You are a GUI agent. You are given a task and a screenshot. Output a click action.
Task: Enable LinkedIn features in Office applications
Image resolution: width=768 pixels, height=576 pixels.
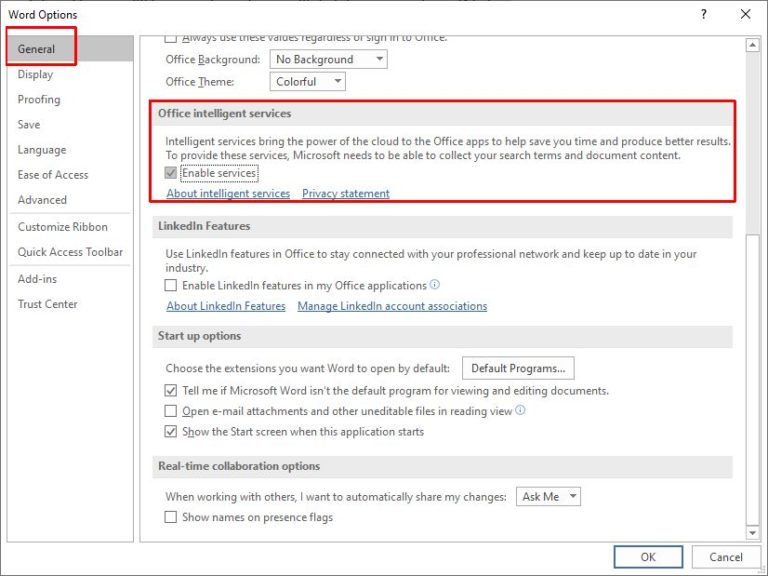[x=170, y=285]
